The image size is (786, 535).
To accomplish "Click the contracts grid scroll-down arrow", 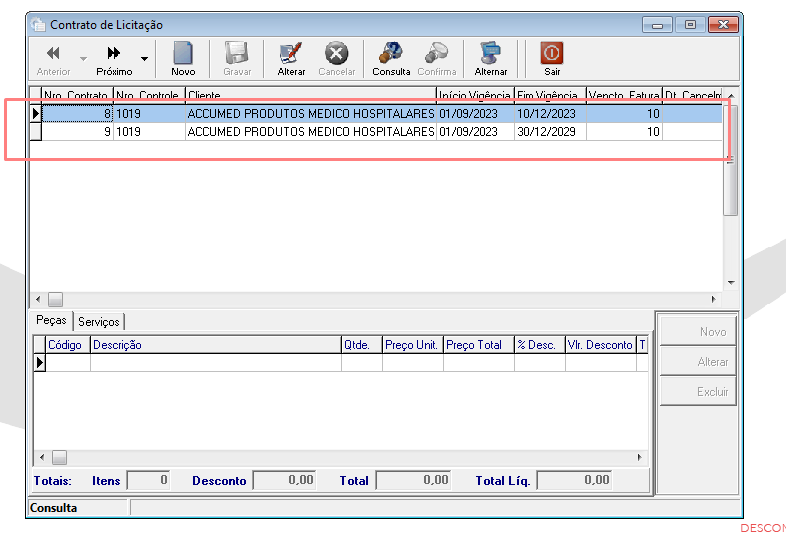I will 731,283.
